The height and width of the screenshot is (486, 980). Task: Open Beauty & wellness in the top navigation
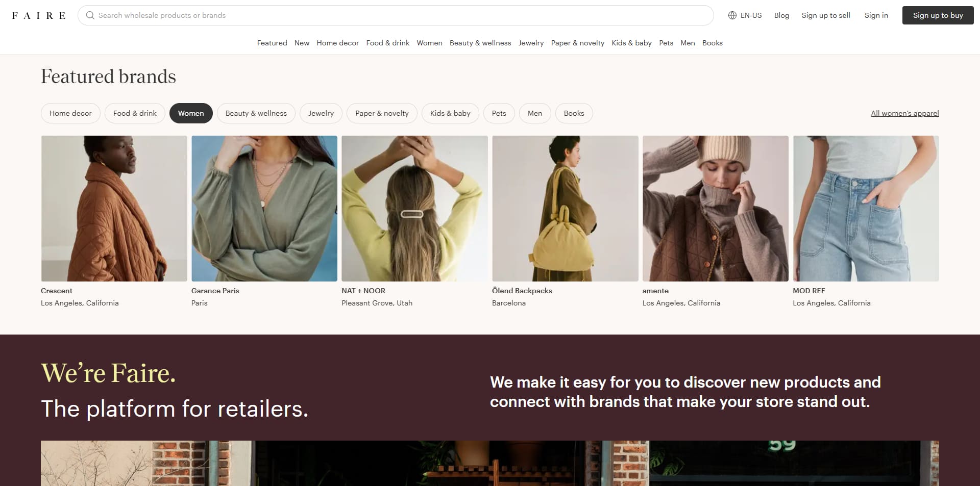pyautogui.click(x=480, y=43)
